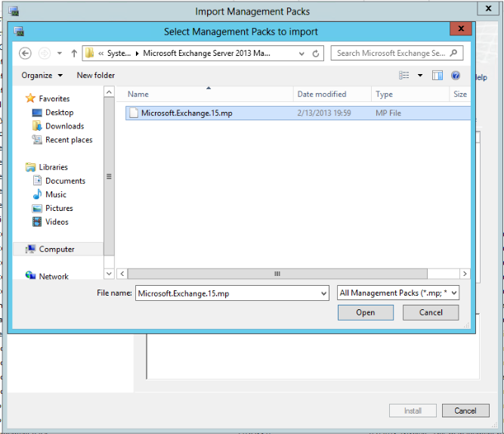Open file dialog help icon
This screenshot has height=434, width=504.
pos(456,76)
